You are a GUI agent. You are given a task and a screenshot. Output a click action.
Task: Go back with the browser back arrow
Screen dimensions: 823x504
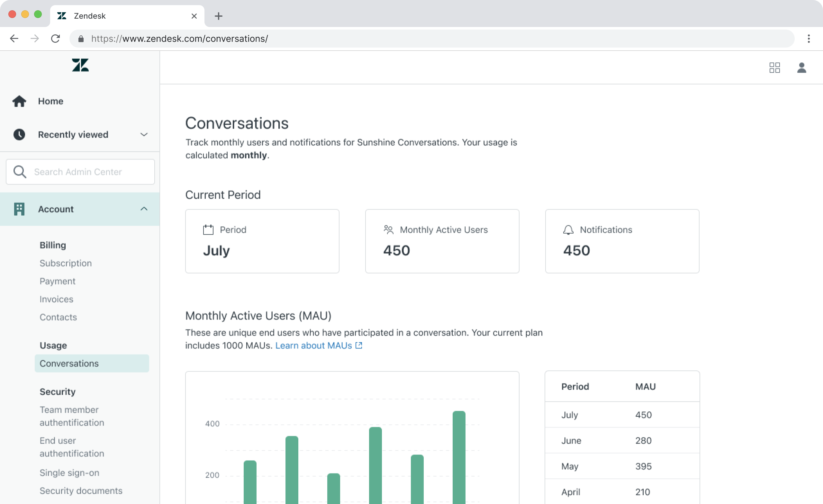14,39
